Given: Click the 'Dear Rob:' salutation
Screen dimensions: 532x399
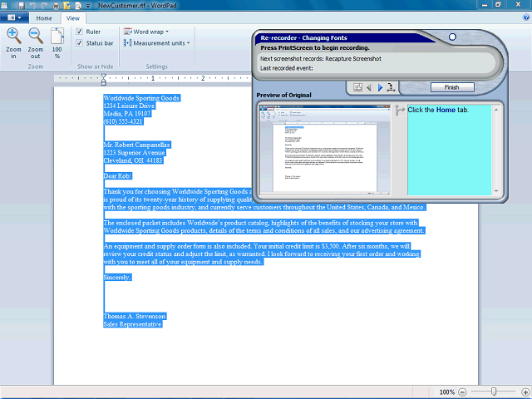Looking at the screenshot, I should [x=117, y=176].
